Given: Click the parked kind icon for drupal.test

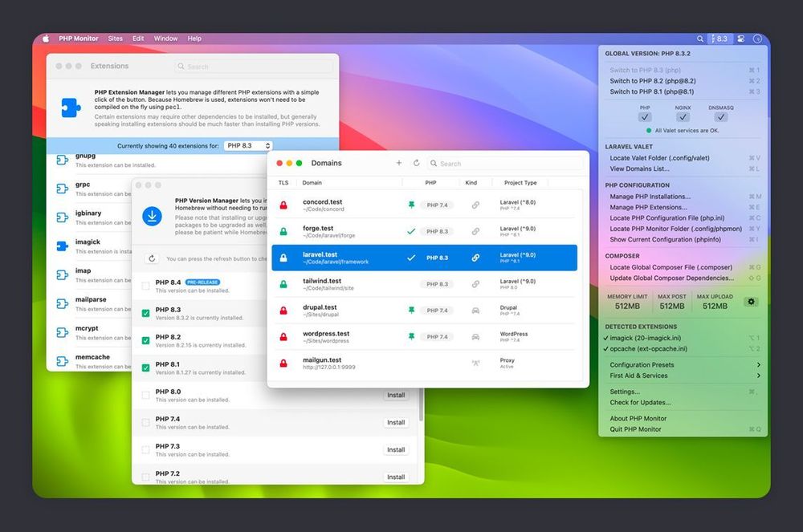Looking at the screenshot, I should (x=475, y=311).
